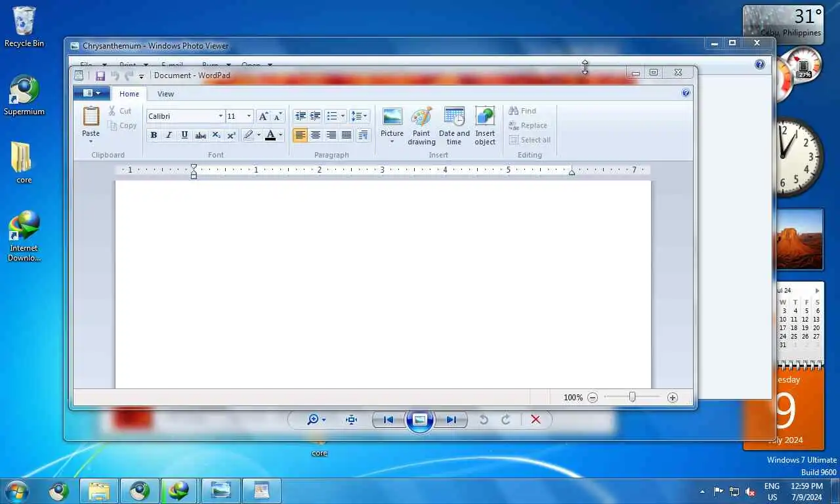Screen dimensions: 840x504
Task: Open the WordPad file menu button
Action: tap(91, 93)
